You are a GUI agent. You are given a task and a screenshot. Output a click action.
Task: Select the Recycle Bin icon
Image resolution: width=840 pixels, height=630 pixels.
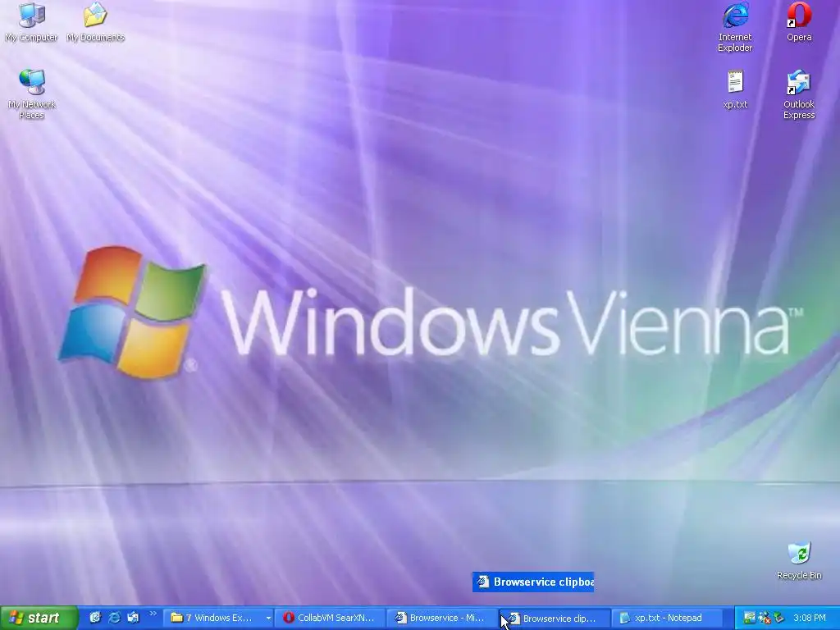[x=799, y=560]
